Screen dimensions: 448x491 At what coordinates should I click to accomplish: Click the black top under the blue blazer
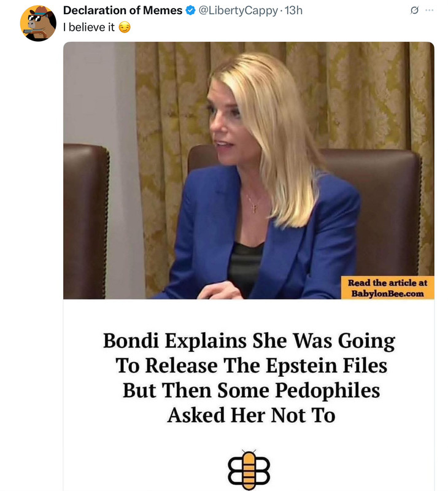tap(245, 266)
